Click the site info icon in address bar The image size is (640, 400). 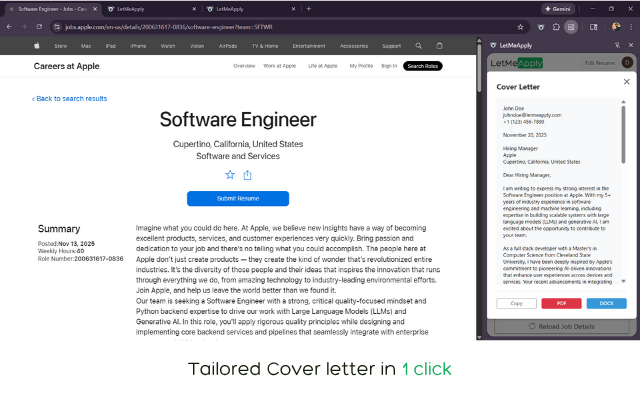pyautogui.click(x=57, y=27)
